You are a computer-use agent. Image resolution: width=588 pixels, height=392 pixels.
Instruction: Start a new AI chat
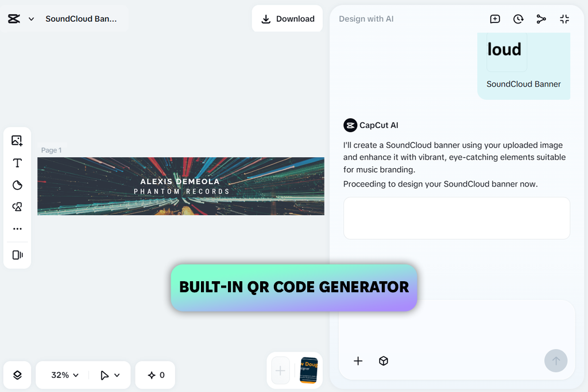tap(495, 19)
